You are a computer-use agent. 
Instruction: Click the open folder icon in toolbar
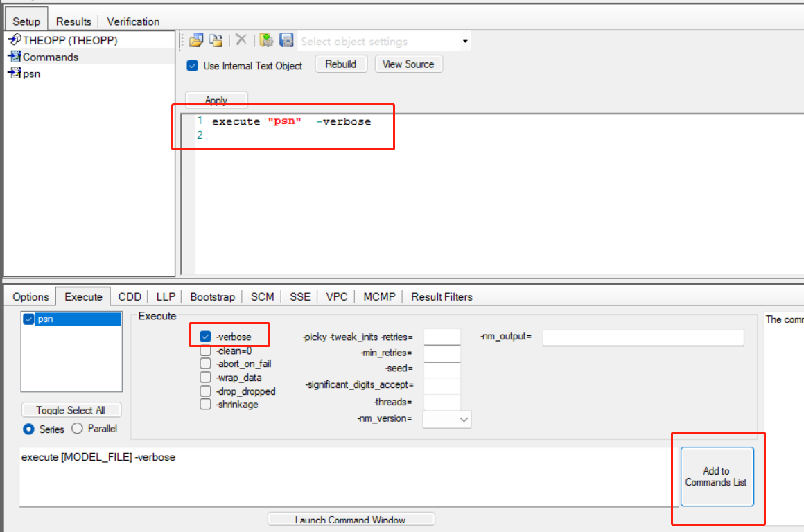[x=196, y=41]
